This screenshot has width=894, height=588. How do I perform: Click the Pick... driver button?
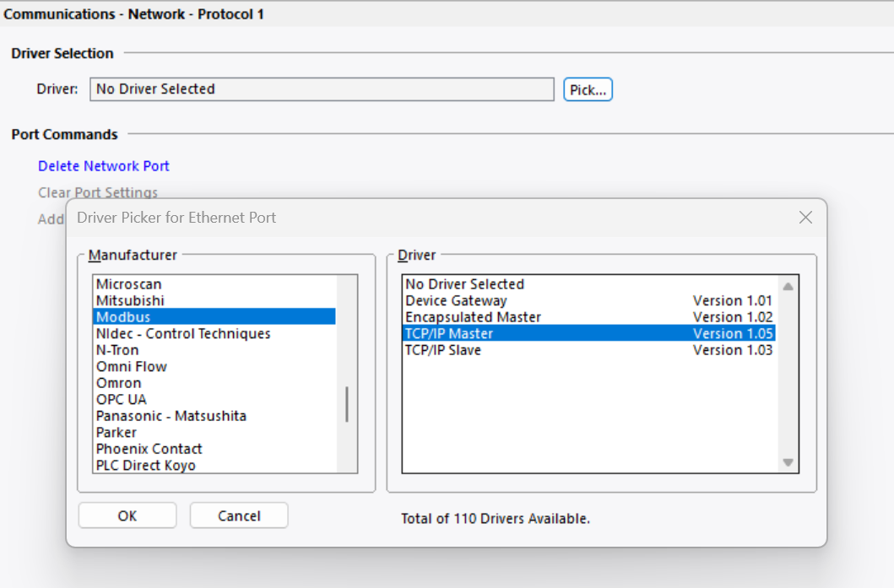[x=588, y=89]
